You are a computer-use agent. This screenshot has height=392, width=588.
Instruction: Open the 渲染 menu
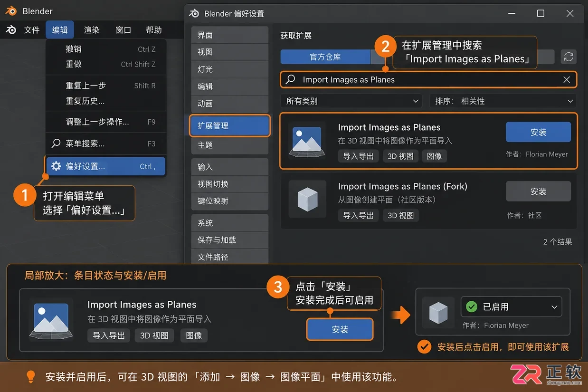point(92,30)
